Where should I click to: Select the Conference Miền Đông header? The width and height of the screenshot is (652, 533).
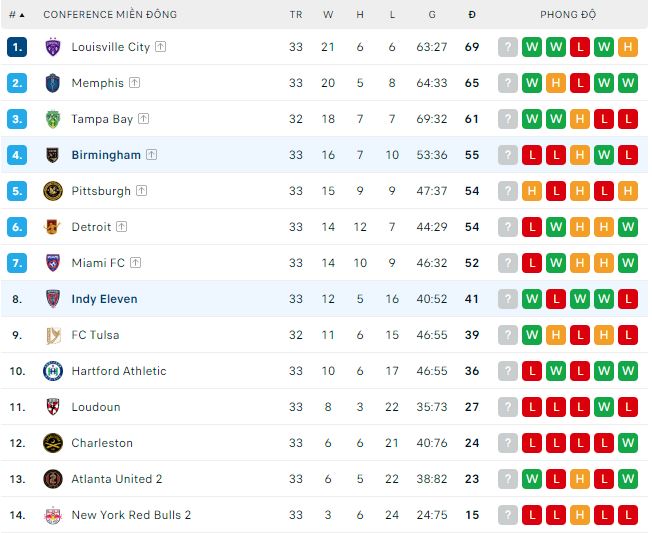[110, 15]
